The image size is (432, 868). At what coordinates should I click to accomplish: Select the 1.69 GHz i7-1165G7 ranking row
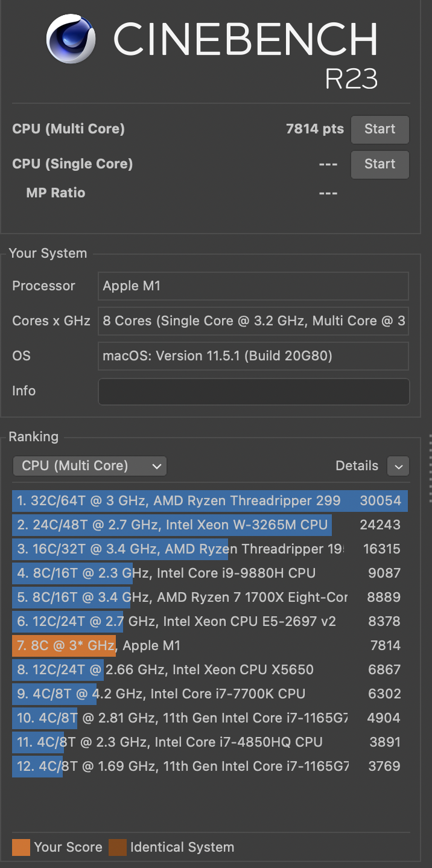click(x=210, y=766)
